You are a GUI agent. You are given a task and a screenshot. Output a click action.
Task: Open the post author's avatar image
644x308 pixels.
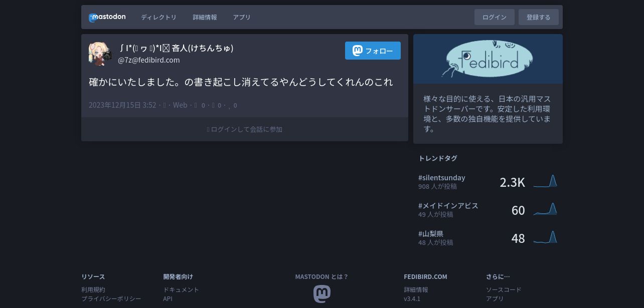coord(100,54)
